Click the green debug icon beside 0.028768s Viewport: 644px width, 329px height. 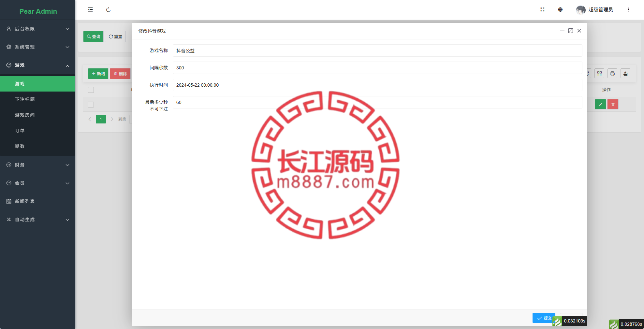point(614,324)
